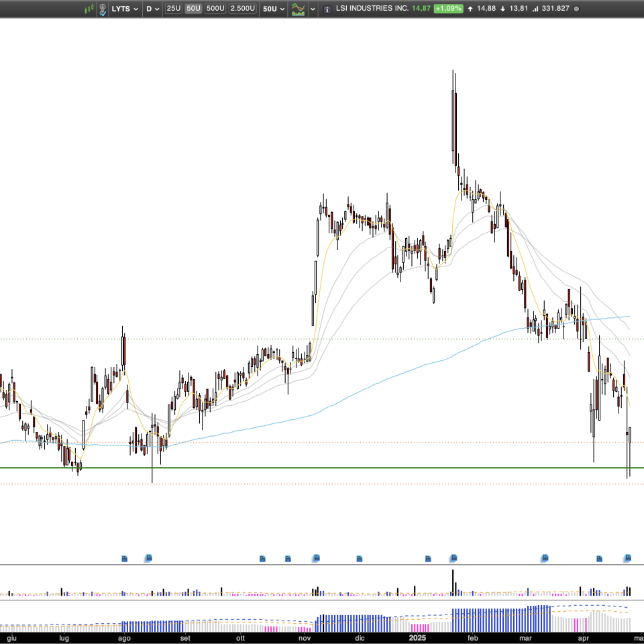This screenshot has height=644, width=644.
Task: Expand the bold 50U units dropdown
Action: coord(274,9)
